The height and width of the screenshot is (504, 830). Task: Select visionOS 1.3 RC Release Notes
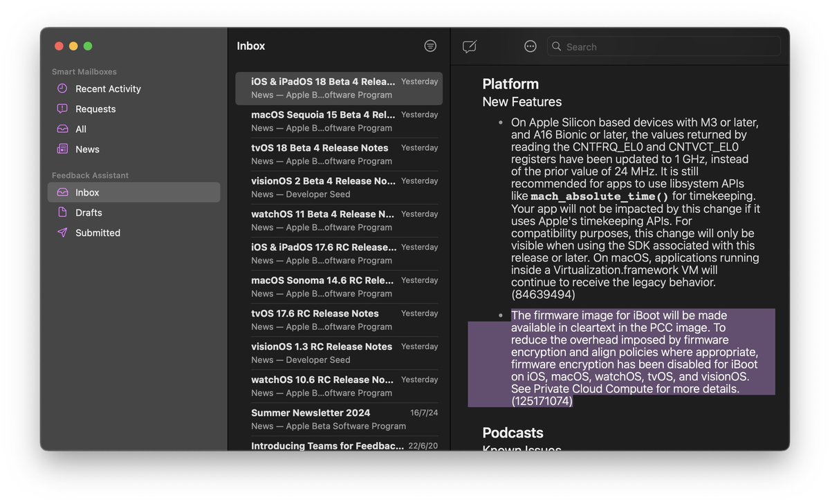pyautogui.click(x=339, y=353)
